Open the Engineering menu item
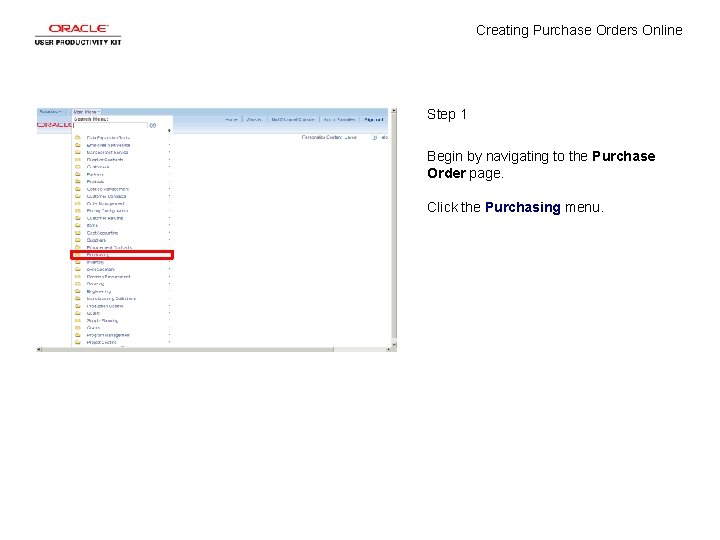Viewport: 720px width, 540px height. tap(99, 292)
